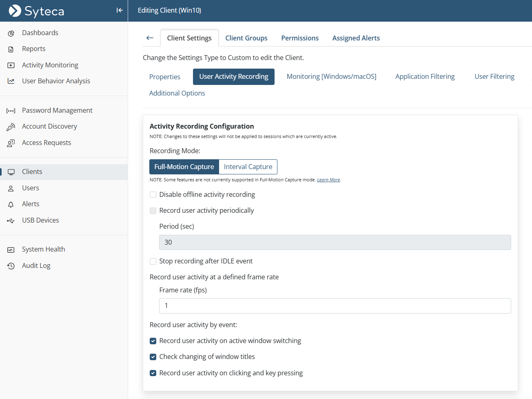Click the USB Devices icon
532x399 pixels.
11,221
